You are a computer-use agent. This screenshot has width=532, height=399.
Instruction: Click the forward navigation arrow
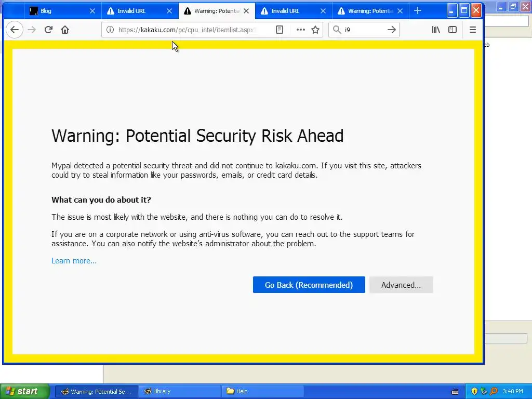point(32,30)
